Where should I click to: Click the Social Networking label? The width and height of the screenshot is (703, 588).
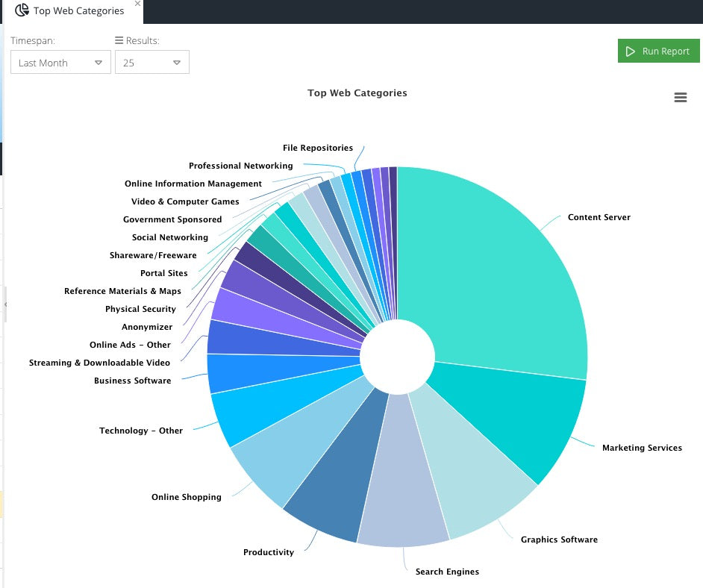(x=169, y=237)
